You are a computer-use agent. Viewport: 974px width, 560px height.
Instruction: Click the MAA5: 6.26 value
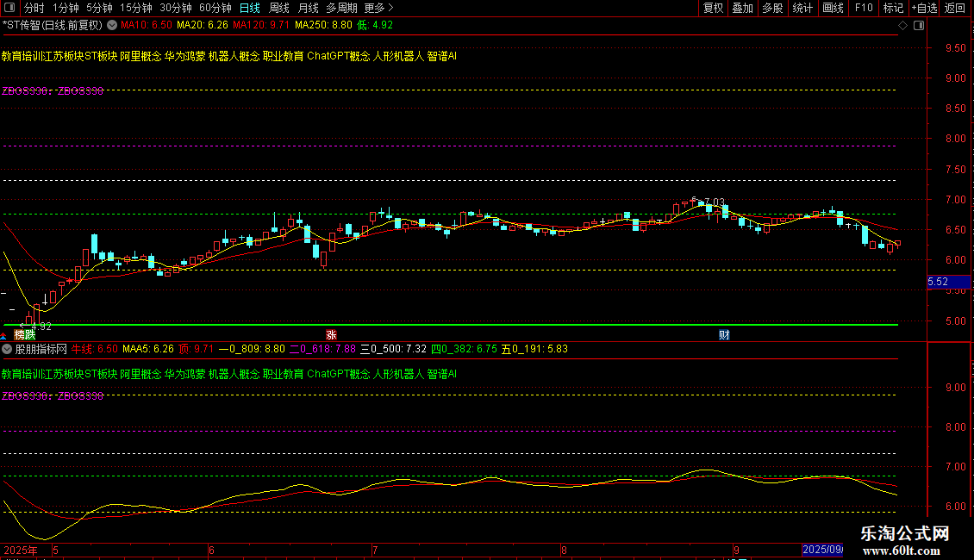point(148,349)
